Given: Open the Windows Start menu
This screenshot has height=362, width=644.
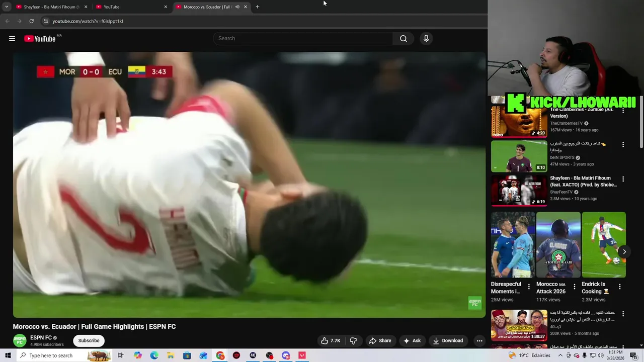Looking at the screenshot, I should pyautogui.click(x=8, y=355).
